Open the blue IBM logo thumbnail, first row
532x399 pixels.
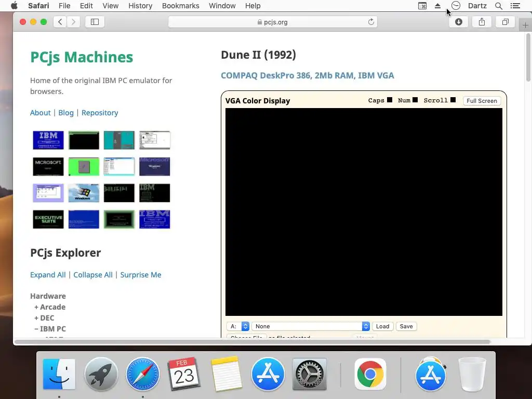(x=48, y=140)
